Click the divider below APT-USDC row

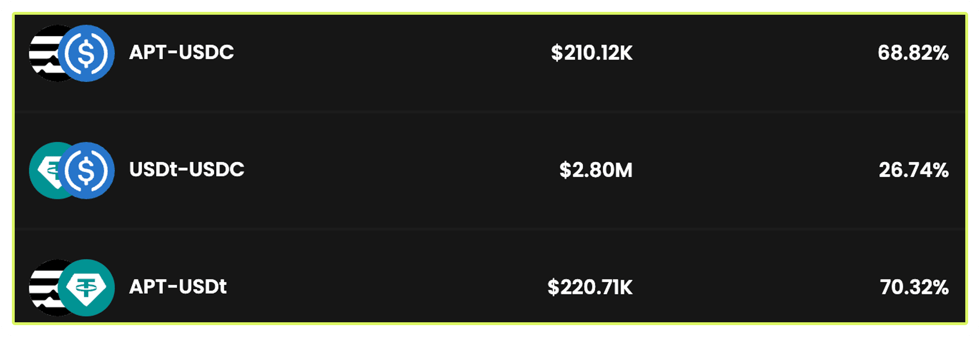point(490,112)
